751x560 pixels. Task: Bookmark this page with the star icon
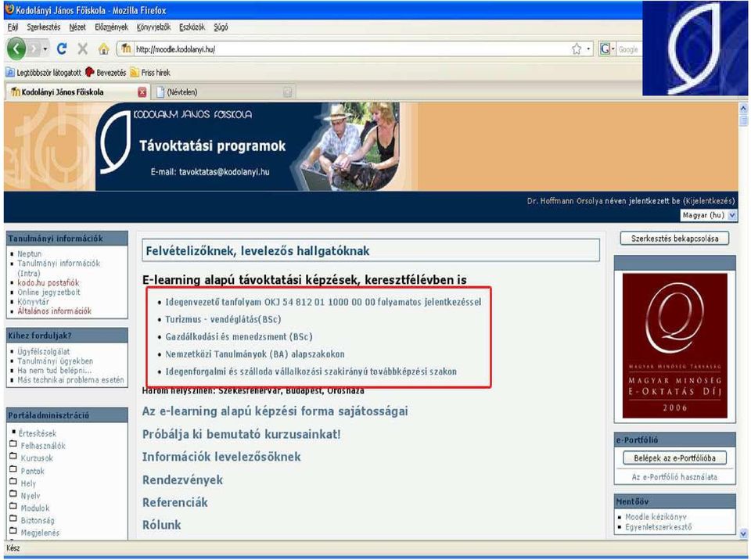[x=577, y=48]
